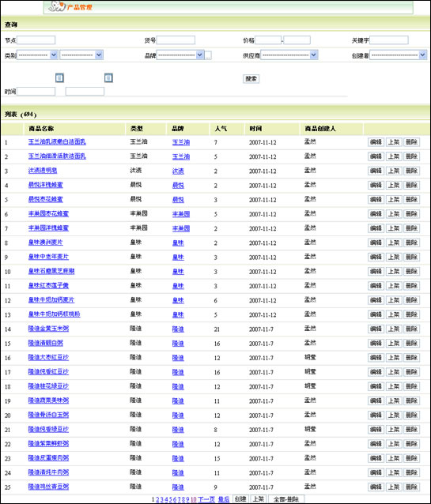Viewport: 431px width, 504px height.
Task: Click the start 时间 input field
Action: click(x=36, y=92)
